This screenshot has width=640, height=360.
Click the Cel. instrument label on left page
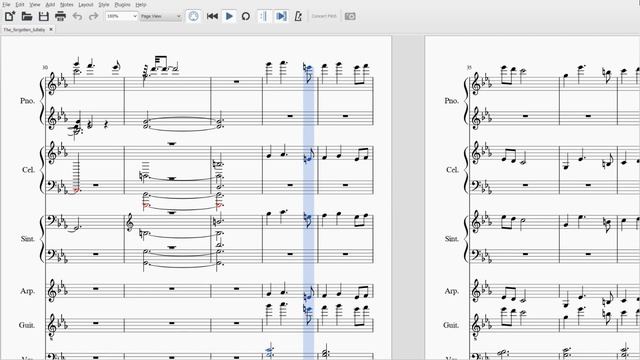(x=28, y=170)
